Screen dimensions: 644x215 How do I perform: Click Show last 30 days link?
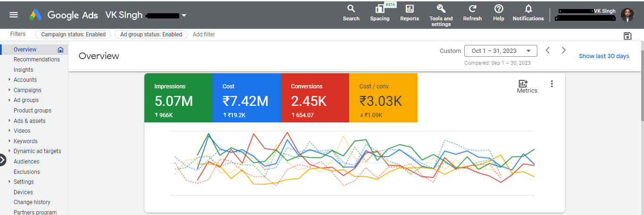(x=604, y=56)
